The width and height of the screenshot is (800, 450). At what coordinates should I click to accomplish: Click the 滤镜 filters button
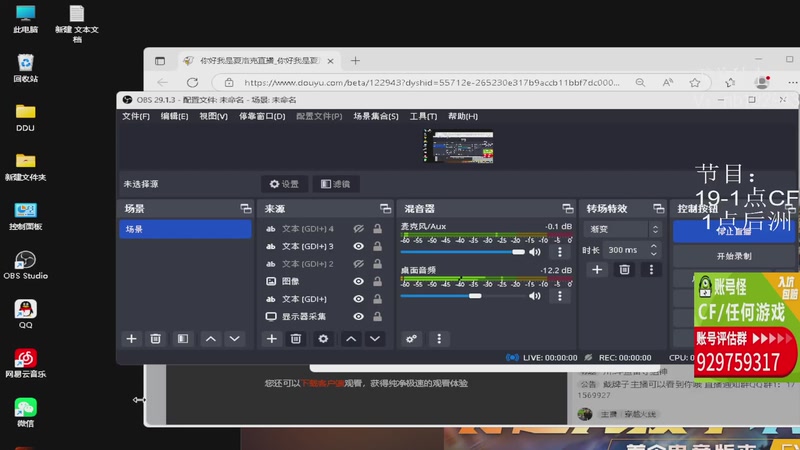(x=336, y=184)
